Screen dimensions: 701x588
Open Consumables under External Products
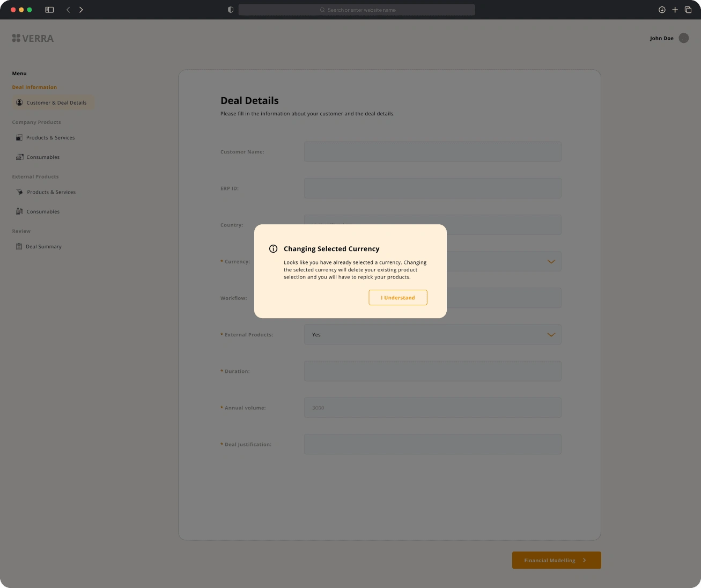coord(43,211)
